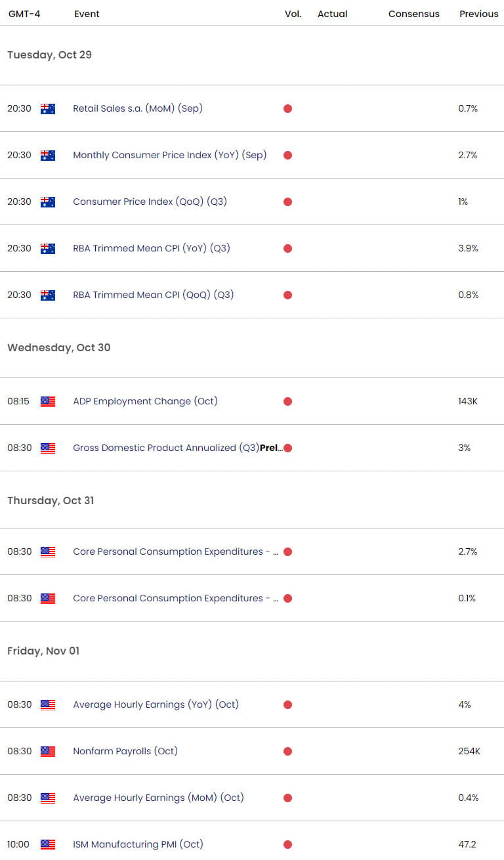
Task: Click the US flag beside Nonfarm Payrolls
Action: [47, 751]
